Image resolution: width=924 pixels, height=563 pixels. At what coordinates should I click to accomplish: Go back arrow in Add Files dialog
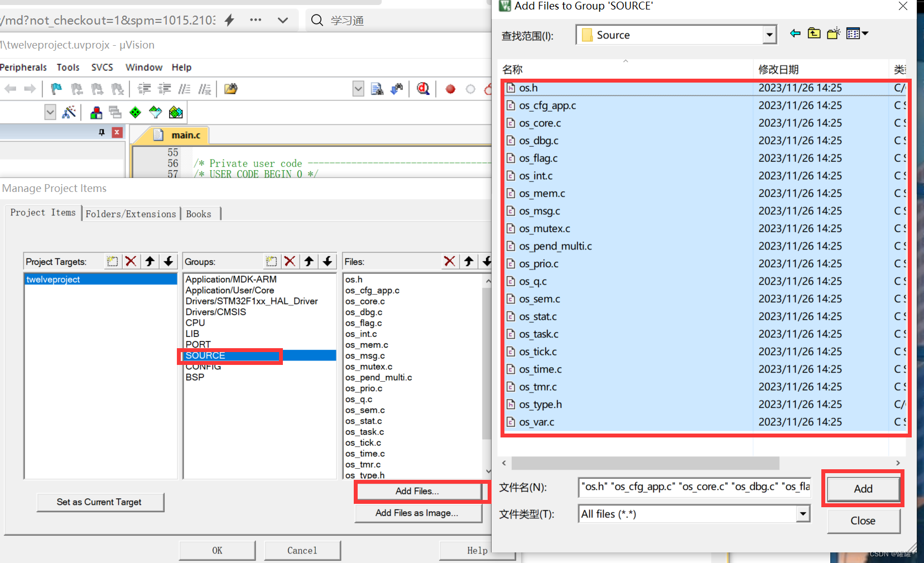(x=795, y=33)
